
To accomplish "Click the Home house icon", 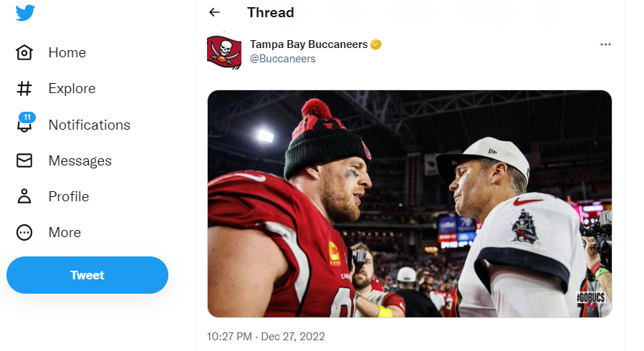I will [24, 53].
